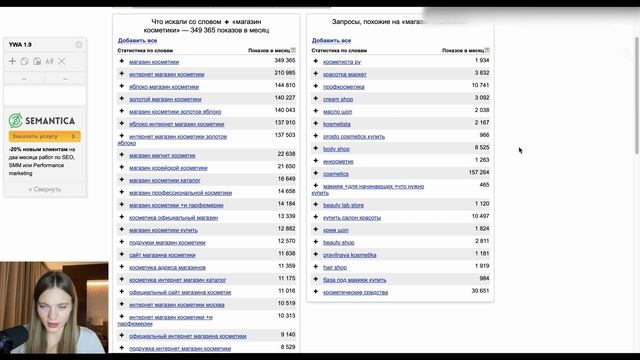Open the 'beauty shop' query link
The width and height of the screenshot is (640, 360).
339,242
